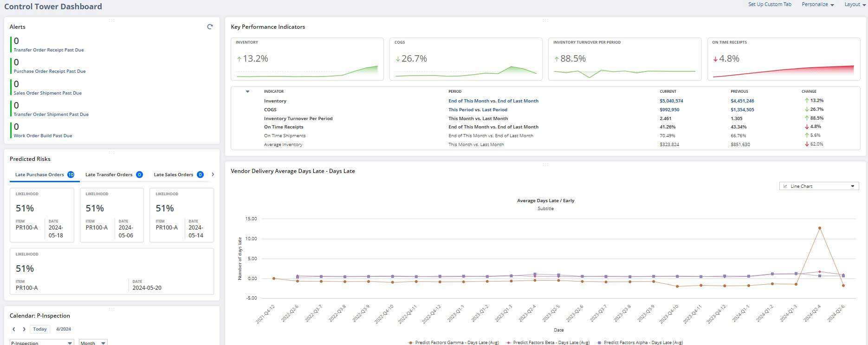
Task: Grab the Vendor Delivery chart drag handle
Action: point(545,164)
